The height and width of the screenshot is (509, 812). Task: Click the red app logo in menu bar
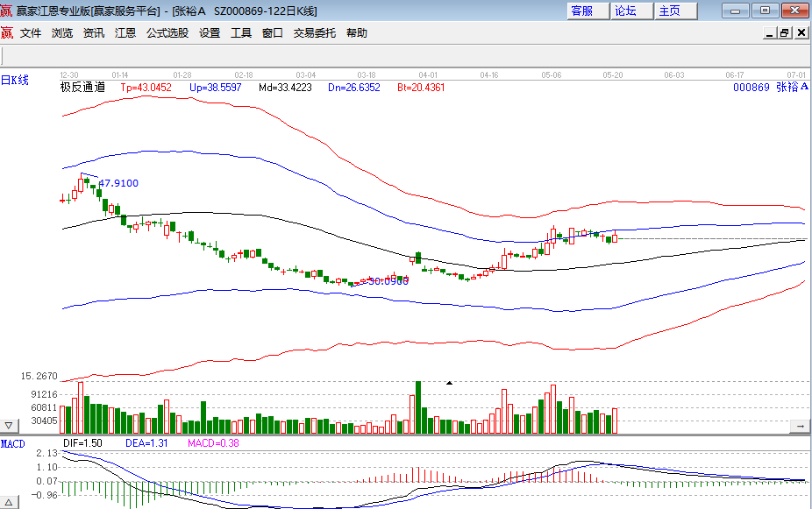pos(7,33)
